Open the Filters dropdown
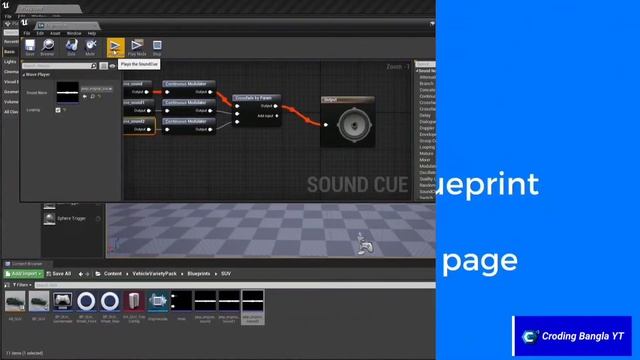Viewport: 640px width, 360px height. click(22, 285)
